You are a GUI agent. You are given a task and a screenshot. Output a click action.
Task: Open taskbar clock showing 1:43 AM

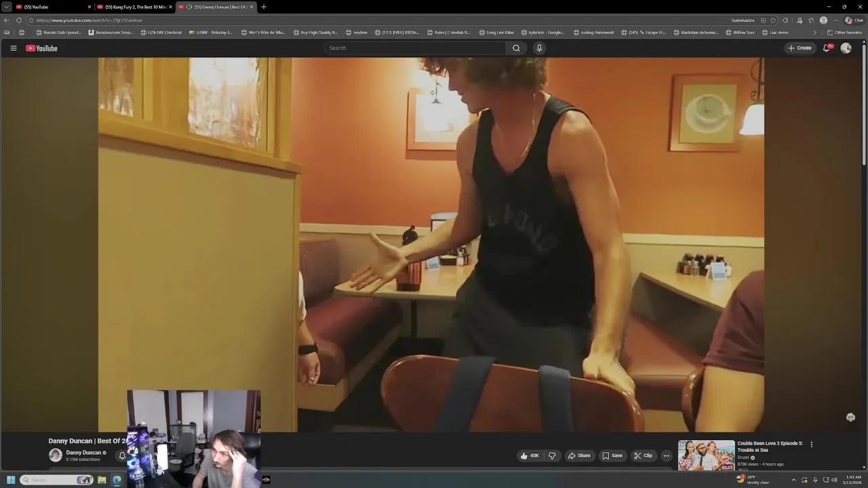pos(853,480)
